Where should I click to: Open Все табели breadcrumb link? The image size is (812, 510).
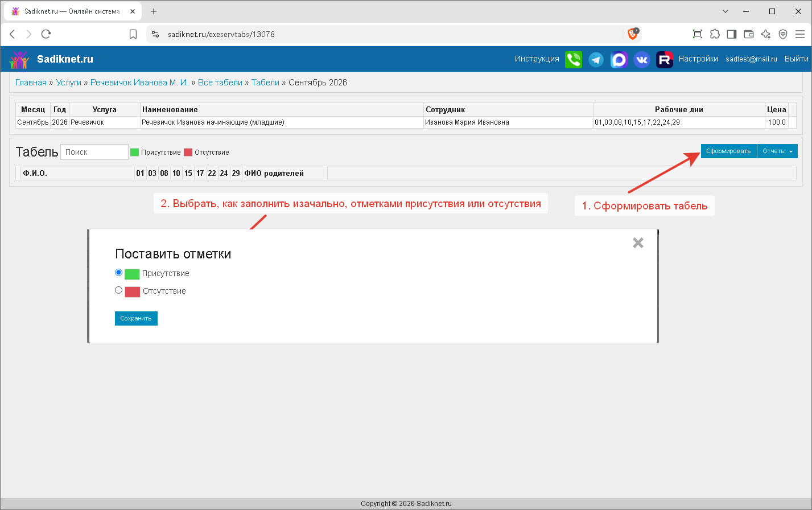point(220,83)
